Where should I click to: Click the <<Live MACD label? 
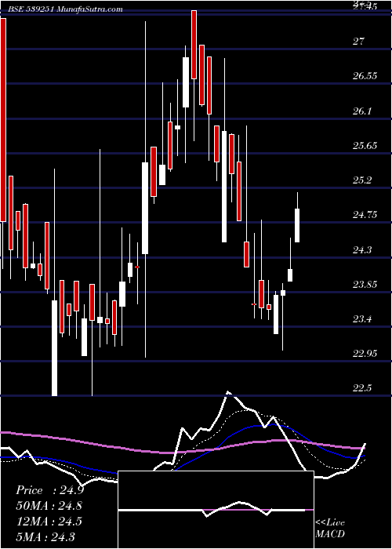pos(330,528)
